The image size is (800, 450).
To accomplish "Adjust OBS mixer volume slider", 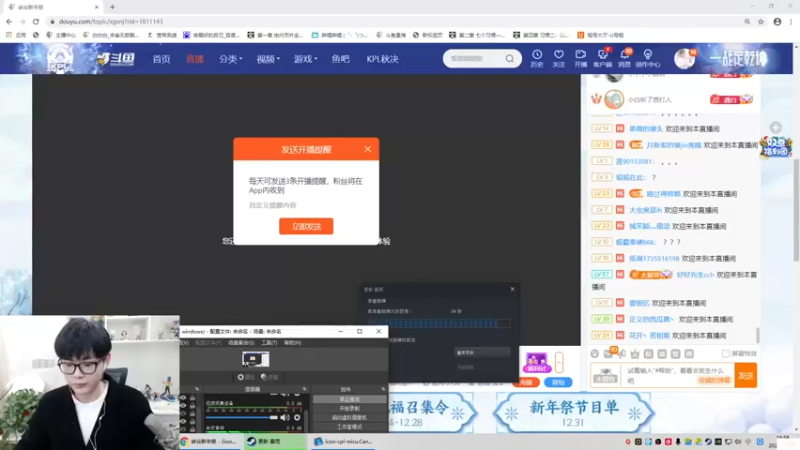I will pos(242,417).
